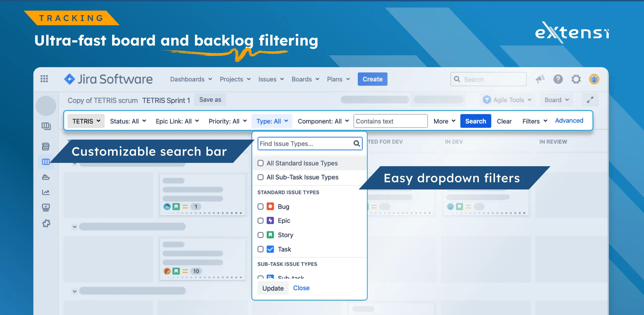Open the Component: All filter

point(323,121)
